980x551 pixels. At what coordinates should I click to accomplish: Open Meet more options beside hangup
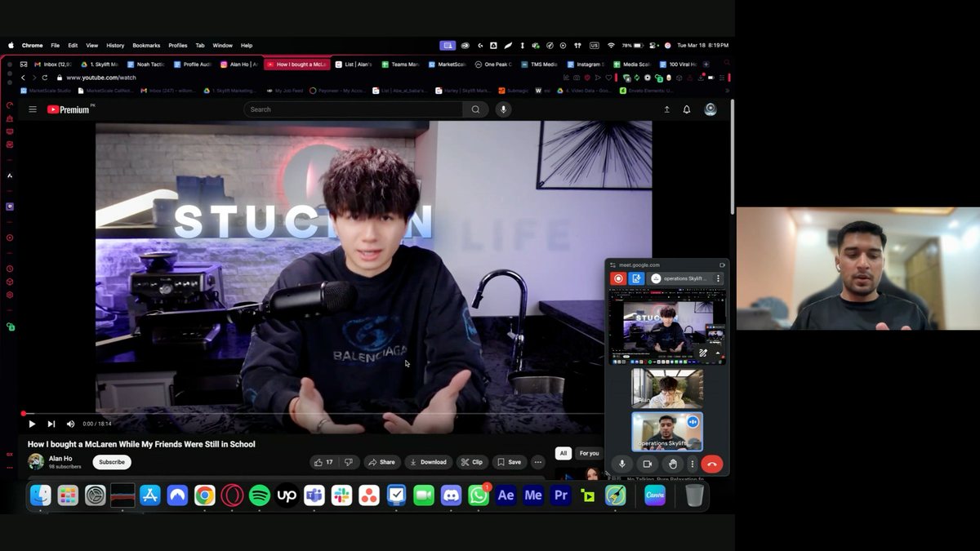pyautogui.click(x=692, y=464)
